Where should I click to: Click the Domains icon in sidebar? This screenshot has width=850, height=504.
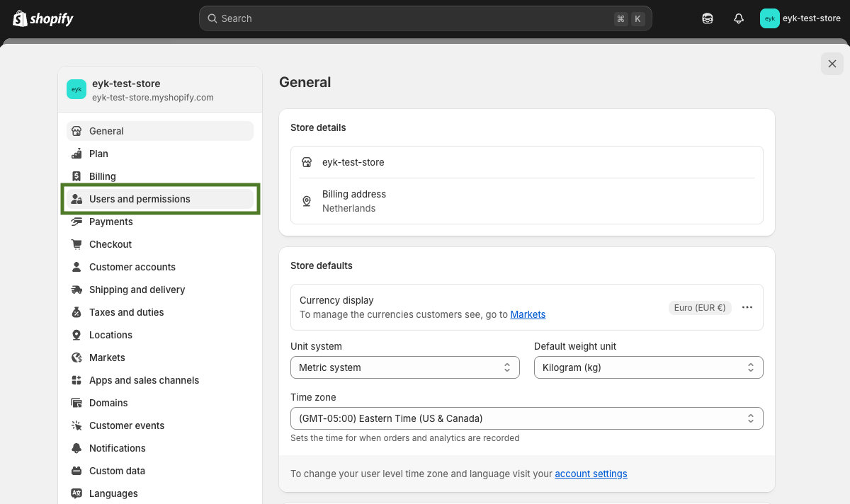pyautogui.click(x=76, y=403)
